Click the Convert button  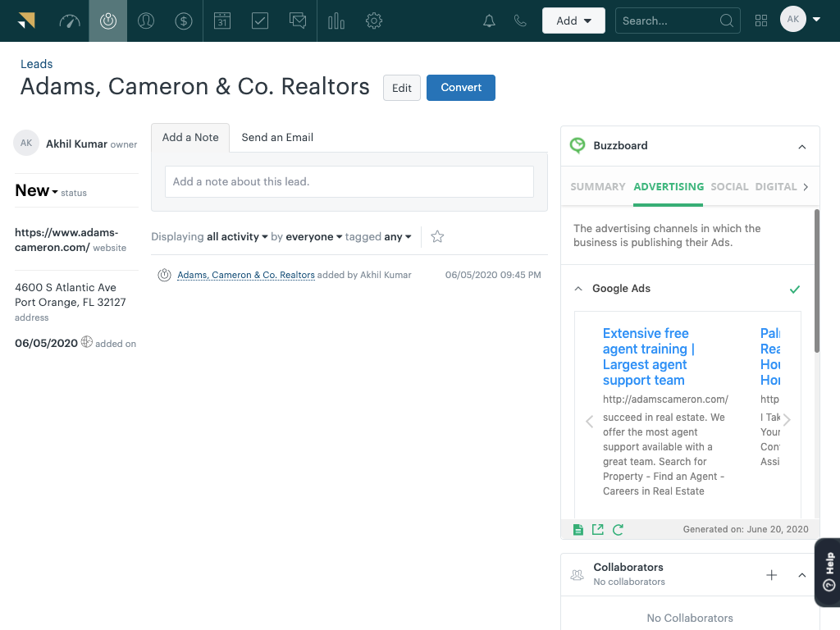460,88
